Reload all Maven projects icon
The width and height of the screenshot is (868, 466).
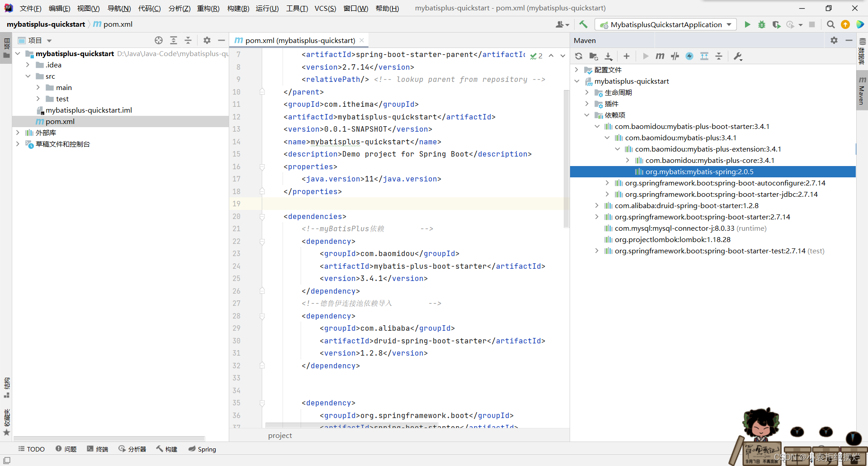point(579,56)
